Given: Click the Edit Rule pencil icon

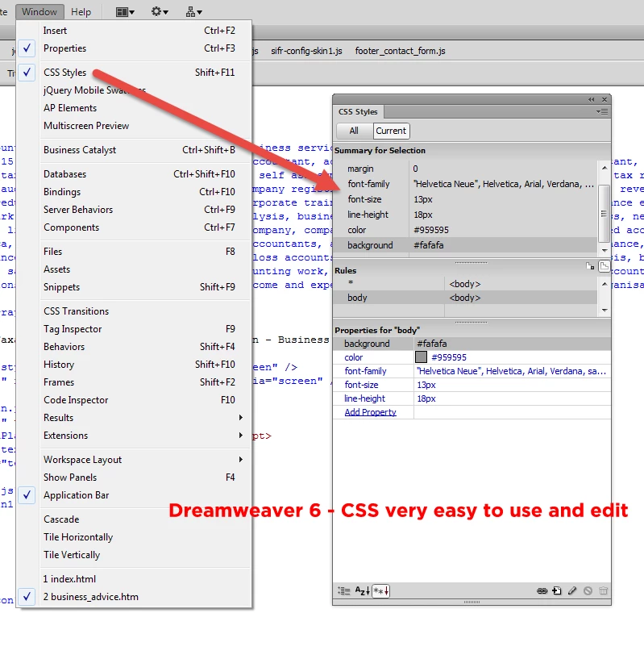Looking at the screenshot, I should pos(572,591).
